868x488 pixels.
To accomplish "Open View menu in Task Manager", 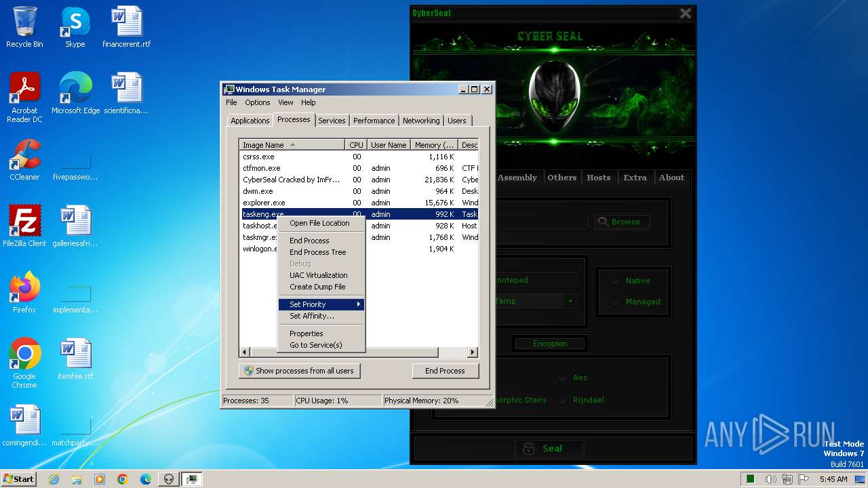I will tap(285, 102).
